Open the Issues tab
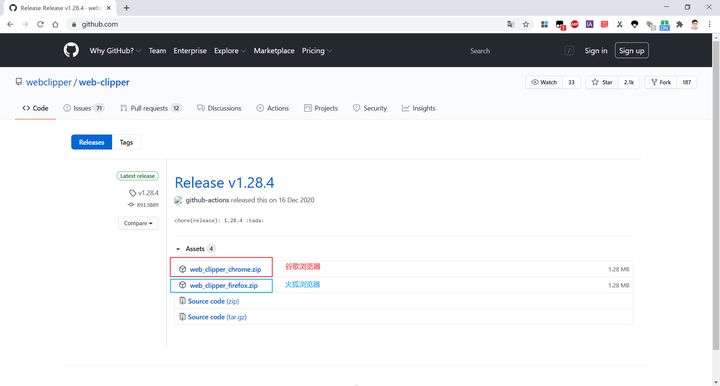Viewport: 720px width, 386px height. click(x=84, y=108)
